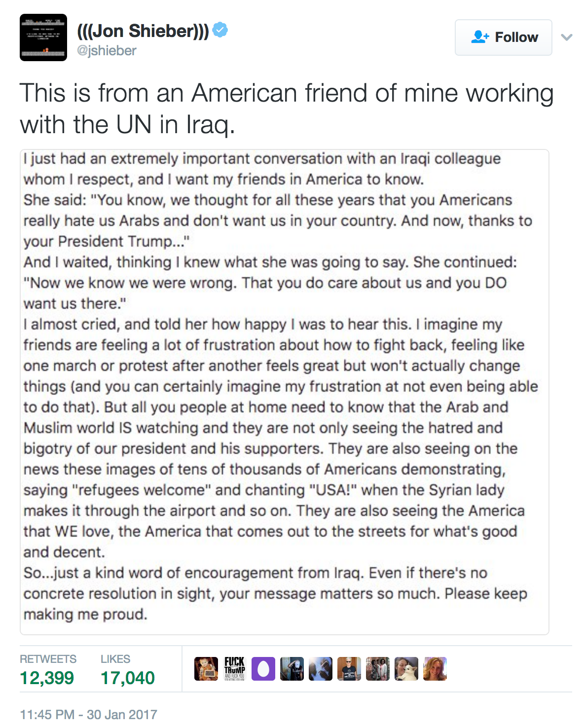
Task: Click the baby photo liker avatar
Action: [206, 669]
